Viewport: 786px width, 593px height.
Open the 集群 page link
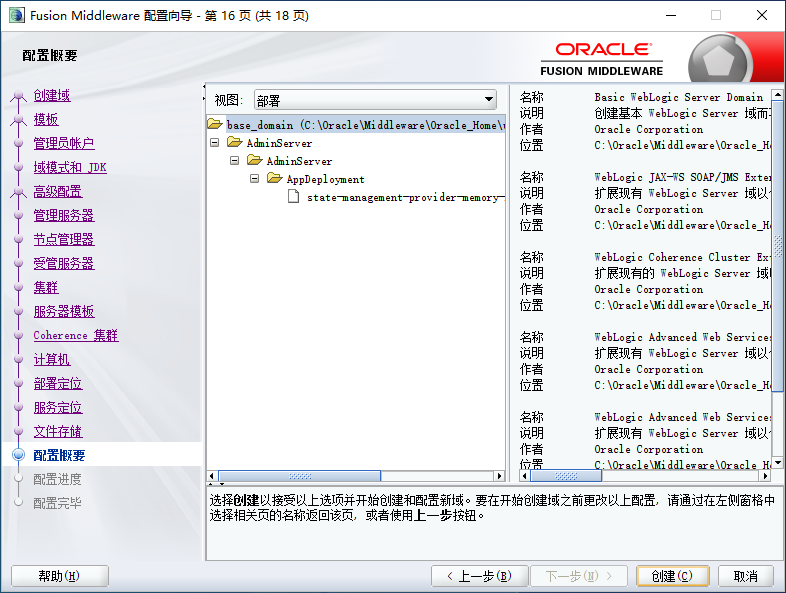coord(46,288)
